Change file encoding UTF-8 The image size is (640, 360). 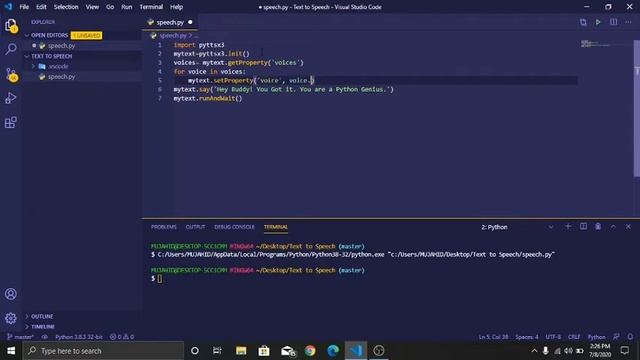coord(553,337)
